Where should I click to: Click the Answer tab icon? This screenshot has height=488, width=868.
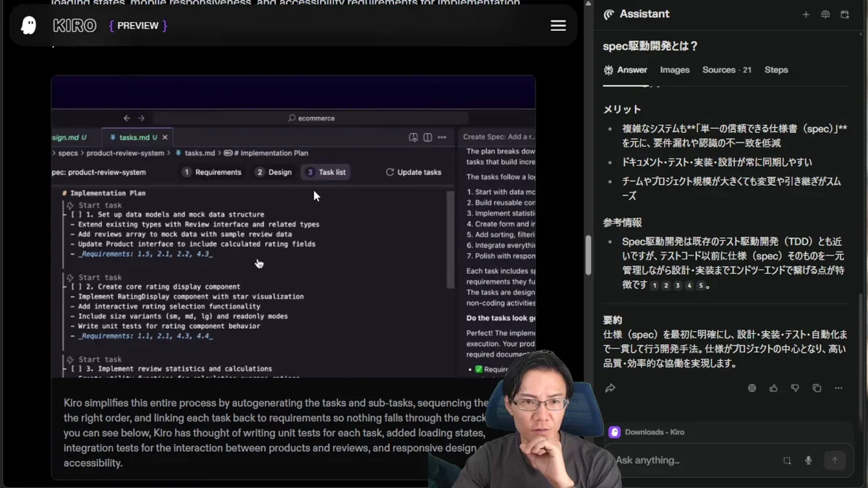(x=608, y=70)
